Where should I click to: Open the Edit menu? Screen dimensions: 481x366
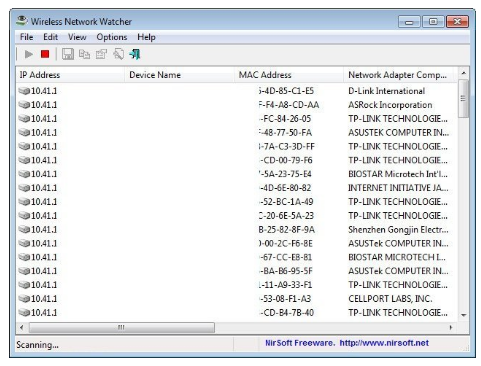(x=50, y=37)
